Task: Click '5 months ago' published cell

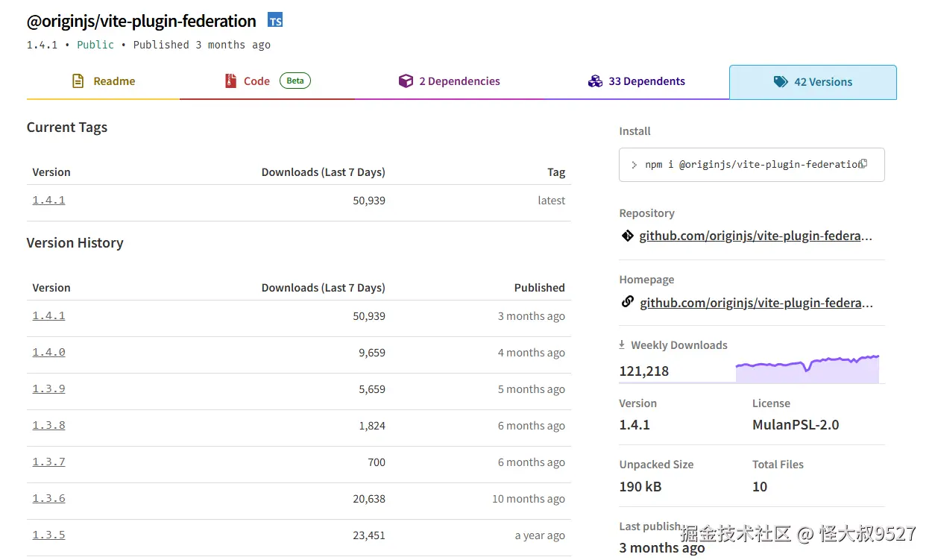Action: click(x=532, y=389)
